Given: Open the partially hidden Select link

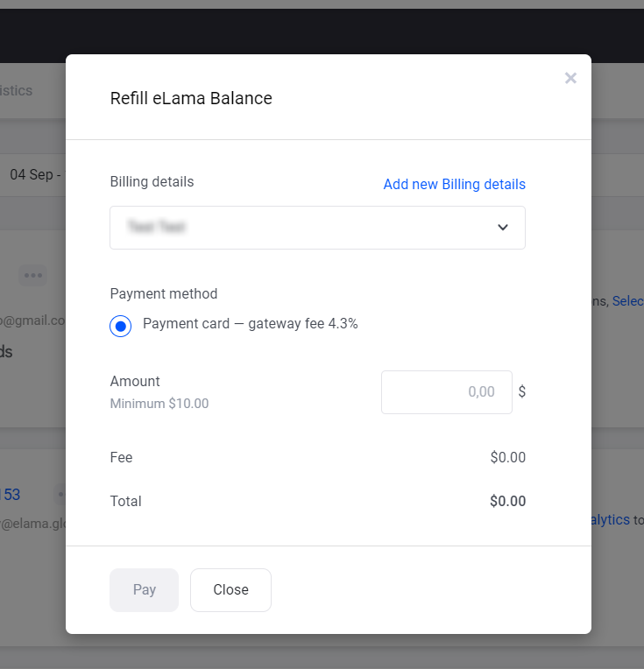Looking at the screenshot, I should click(627, 301).
